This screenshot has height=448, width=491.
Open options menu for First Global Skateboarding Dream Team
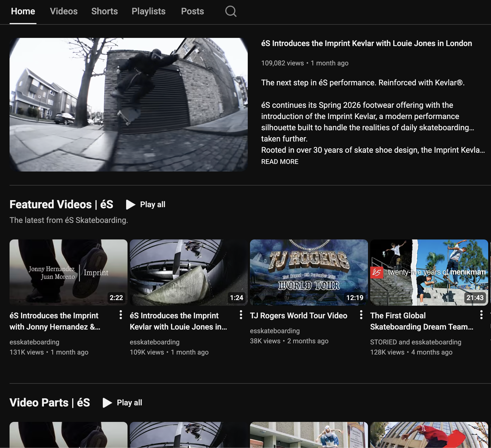coord(481,315)
